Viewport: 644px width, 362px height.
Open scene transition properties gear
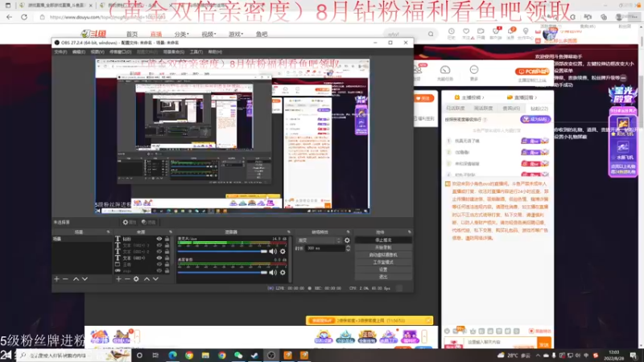[347, 241]
